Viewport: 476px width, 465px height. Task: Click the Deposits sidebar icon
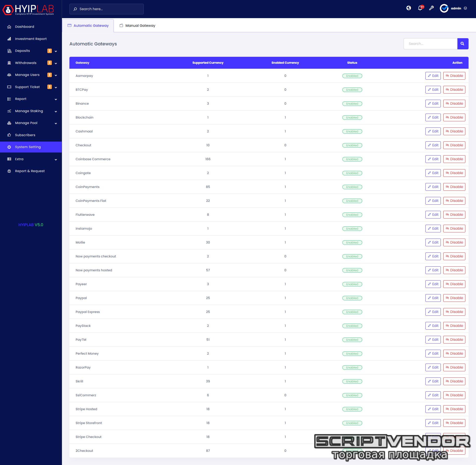(x=9, y=51)
